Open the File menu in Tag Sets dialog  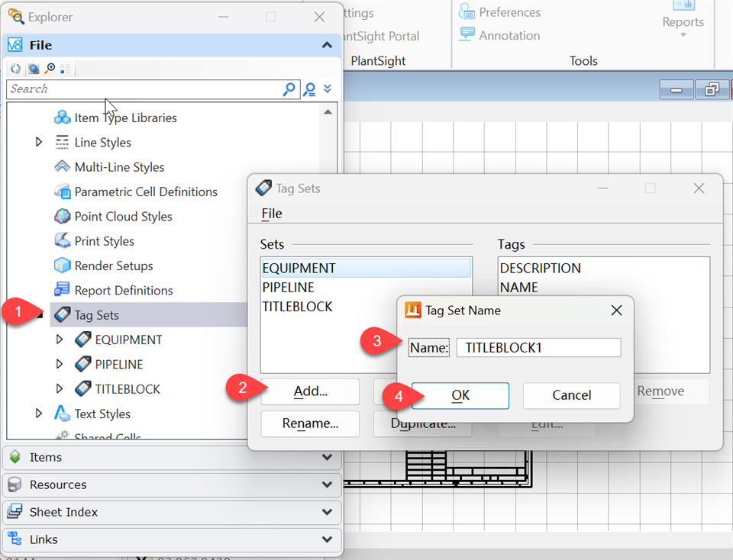(272, 214)
